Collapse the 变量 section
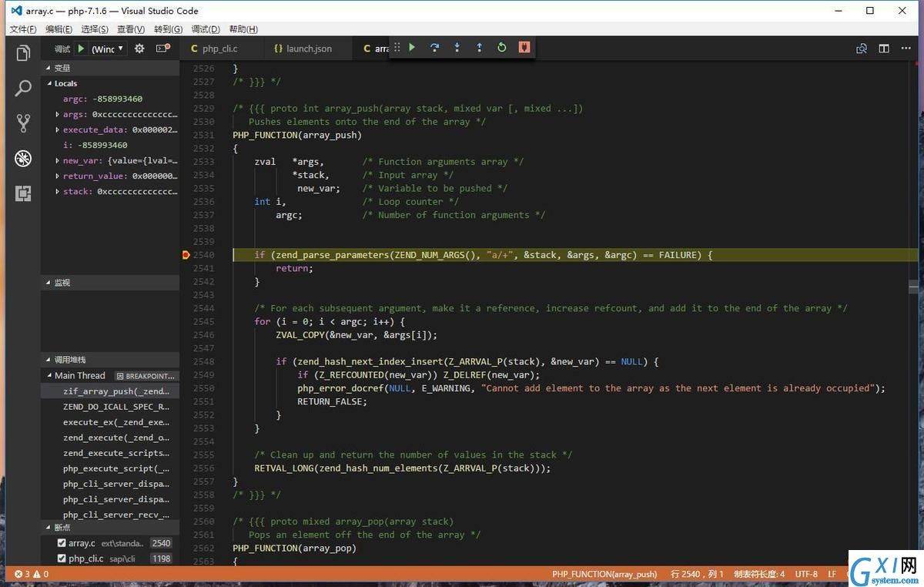The width and height of the screenshot is (924, 587). [x=110, y=68]
